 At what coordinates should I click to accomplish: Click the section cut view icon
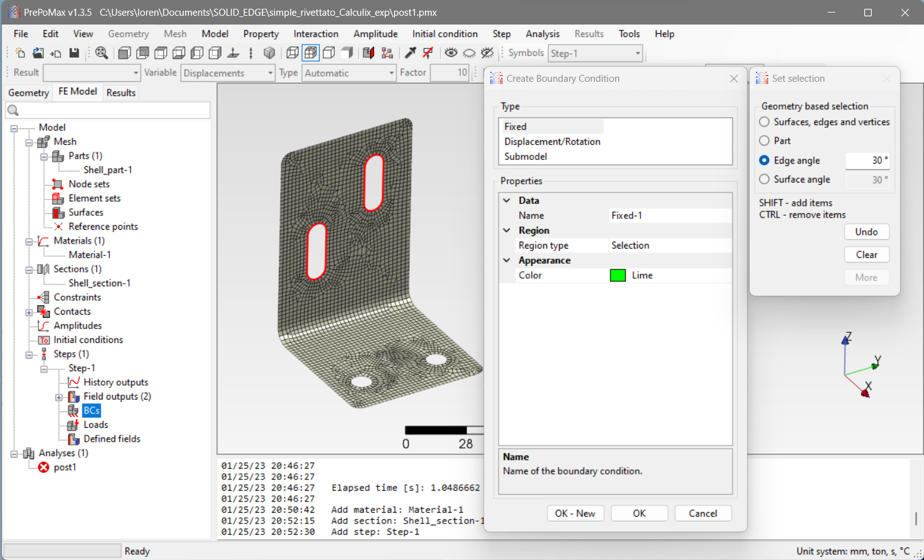coord(368,53)
